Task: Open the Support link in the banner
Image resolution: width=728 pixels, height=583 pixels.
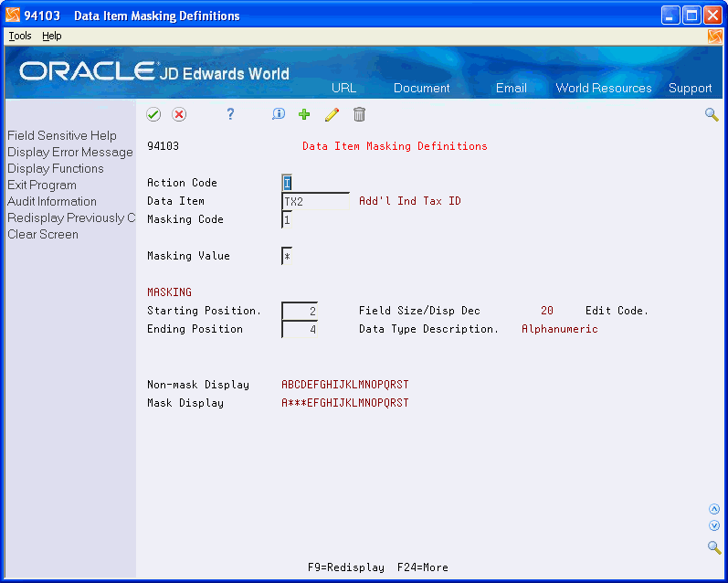Action: pos(690,89)
